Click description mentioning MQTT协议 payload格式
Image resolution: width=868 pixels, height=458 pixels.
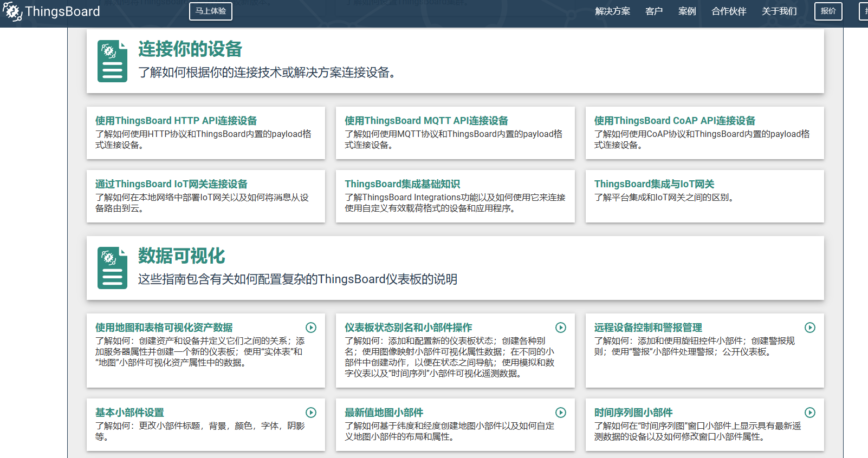(454, 140)
